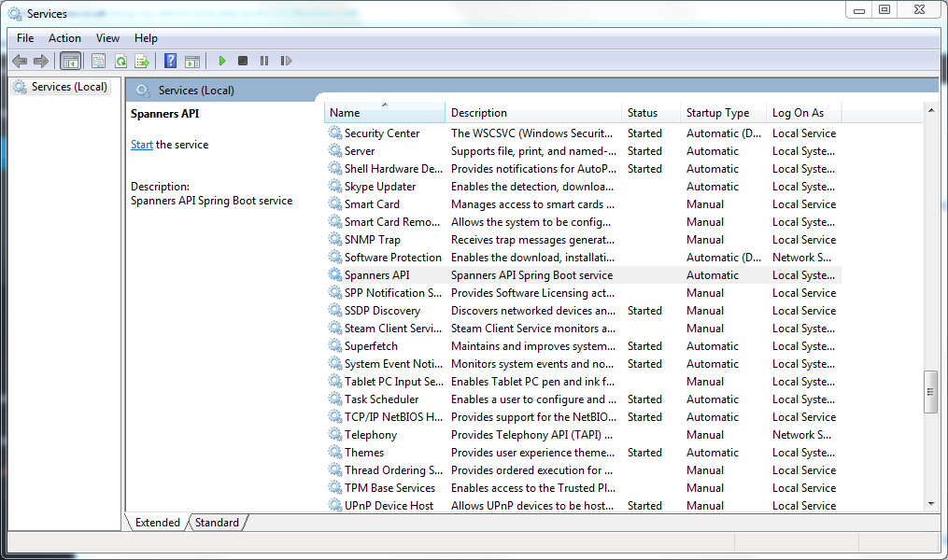Sort by the Name column header

385,112
